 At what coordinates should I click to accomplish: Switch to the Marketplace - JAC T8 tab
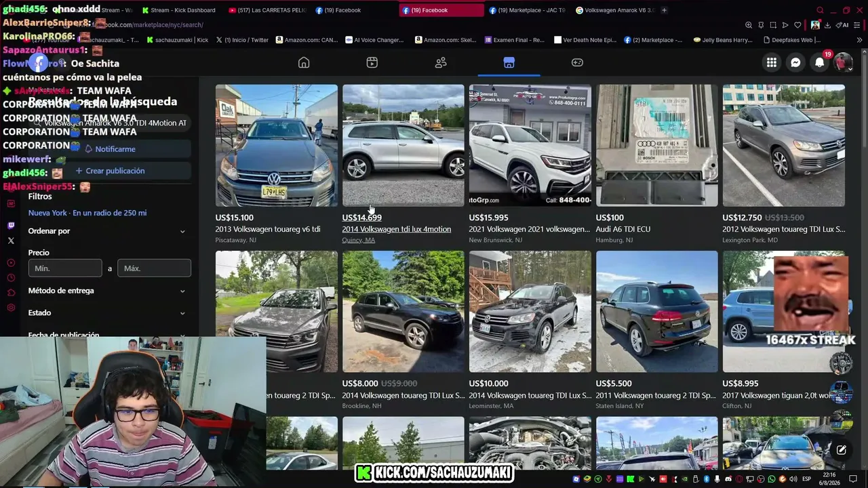[x=527, y=10]
